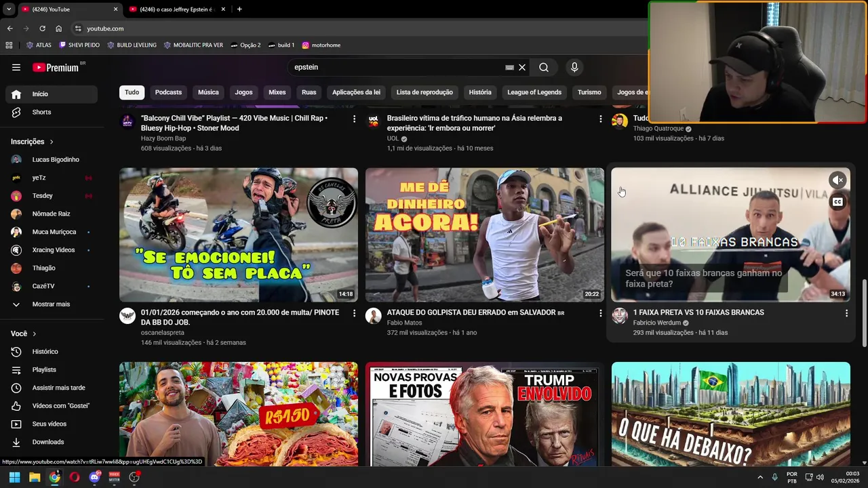868x488 pixels.
Task: Close the first YouTube browser tab
Action: point(115,9)
